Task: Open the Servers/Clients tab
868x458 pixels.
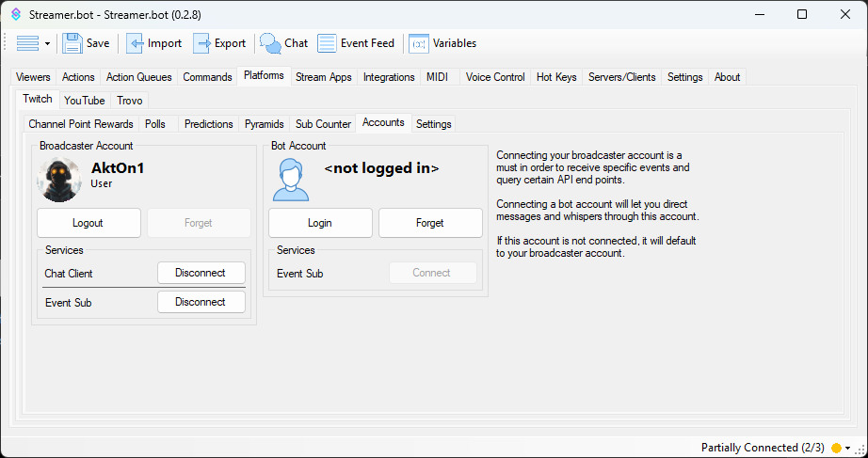Action: click(621, 77)
